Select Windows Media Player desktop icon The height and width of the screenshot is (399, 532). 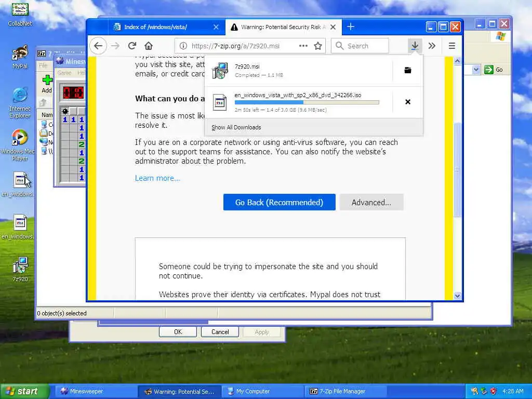click(18, 145)
